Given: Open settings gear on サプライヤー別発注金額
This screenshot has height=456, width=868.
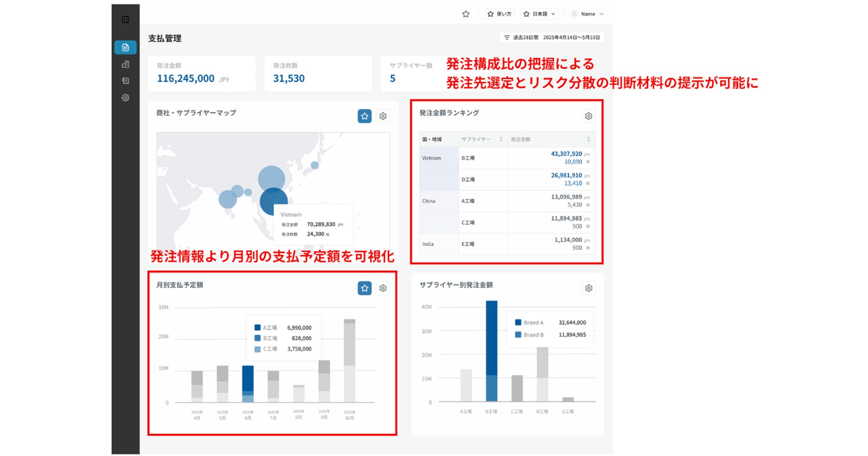Looking at the screenshot, I should [x=588, y=288].
